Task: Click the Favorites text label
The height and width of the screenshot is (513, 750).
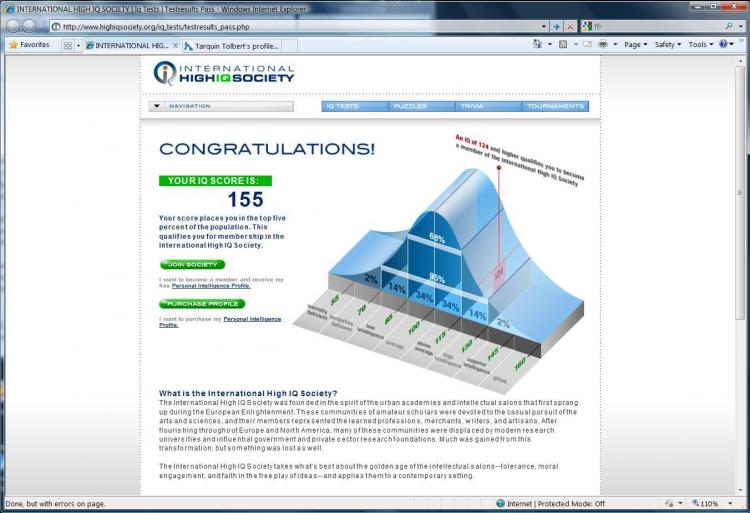Action: pyautogui.click(x=34, y=44)
